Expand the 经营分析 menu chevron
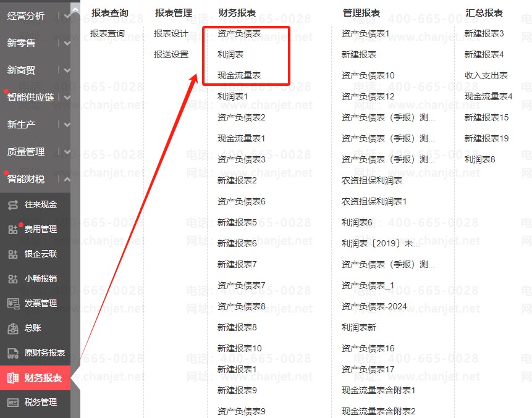Screen dimensions: 532x418 67,15
